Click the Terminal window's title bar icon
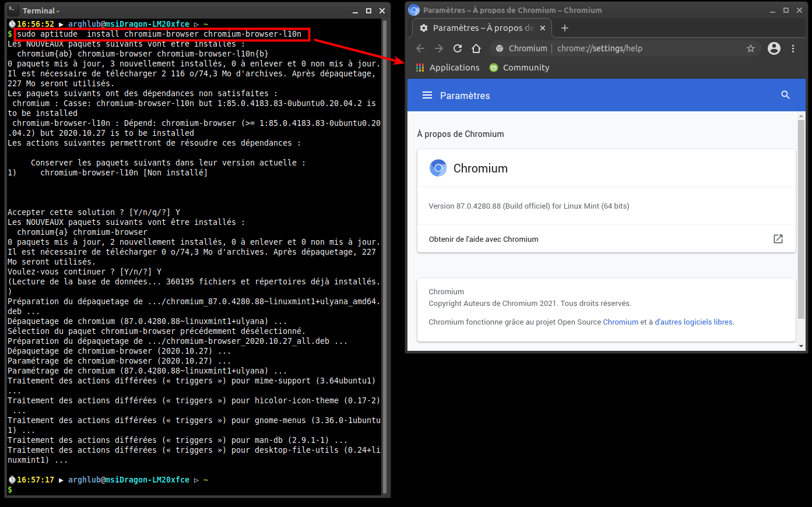Viewport: 812px width, 507px height. (14, 10)
